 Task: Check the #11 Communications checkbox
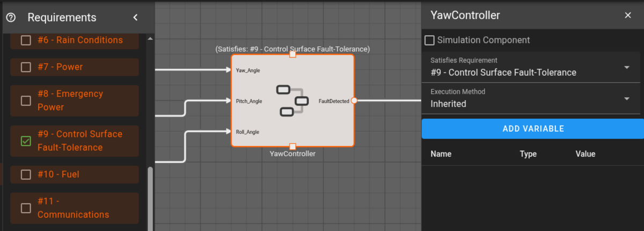click(26, 208)
